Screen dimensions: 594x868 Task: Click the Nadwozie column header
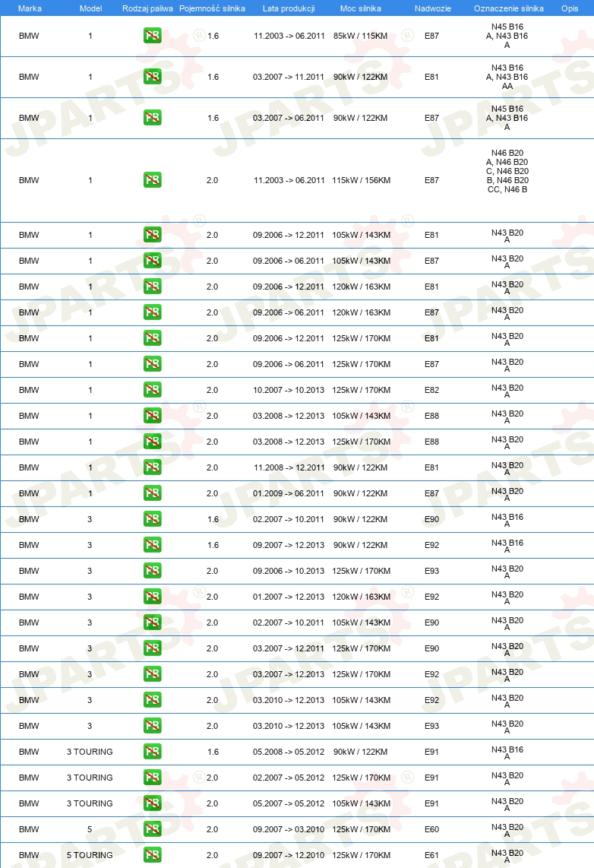click(x=432, y=8)
